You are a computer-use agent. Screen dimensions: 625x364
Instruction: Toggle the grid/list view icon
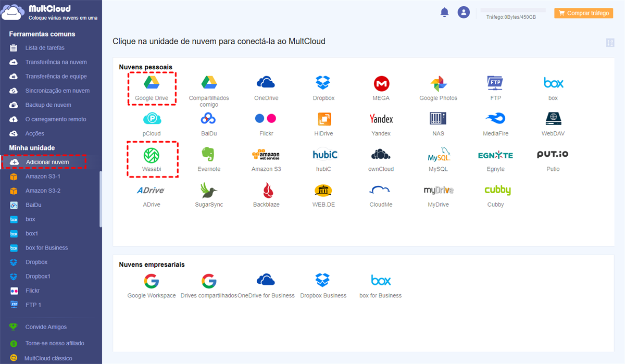tap(610, 43)
